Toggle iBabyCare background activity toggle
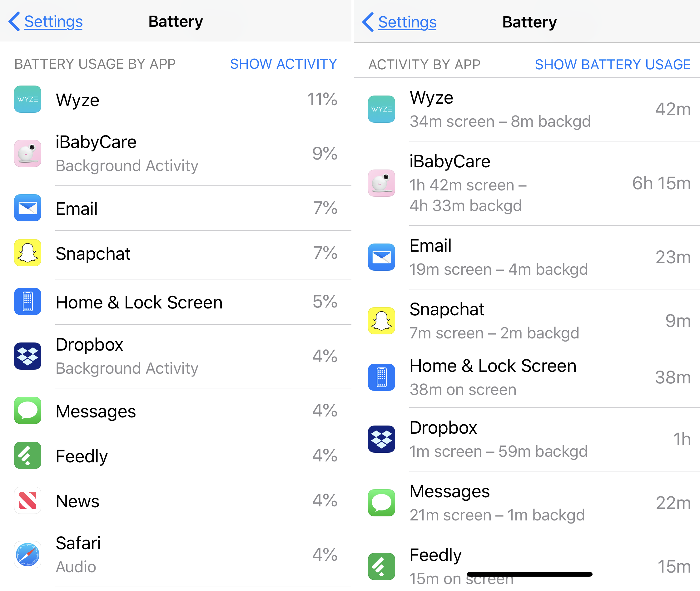The image size is (700, 591). 176,154
